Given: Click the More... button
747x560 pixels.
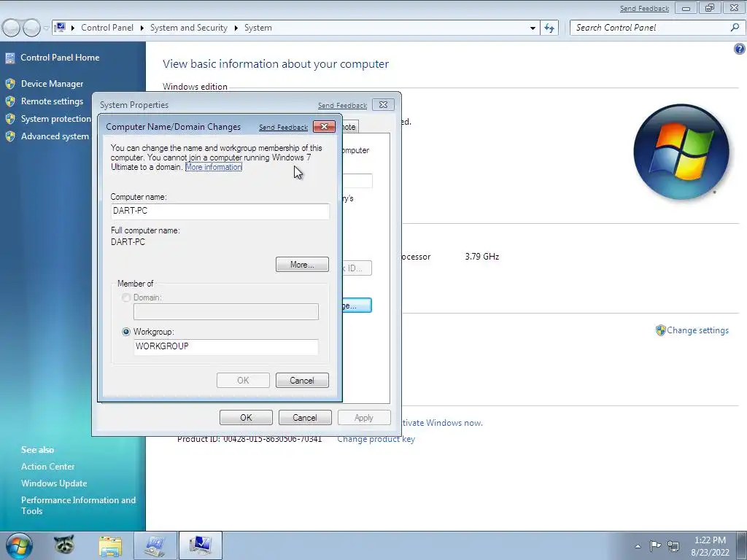Looking at the screenshot, I should [302, 265].
